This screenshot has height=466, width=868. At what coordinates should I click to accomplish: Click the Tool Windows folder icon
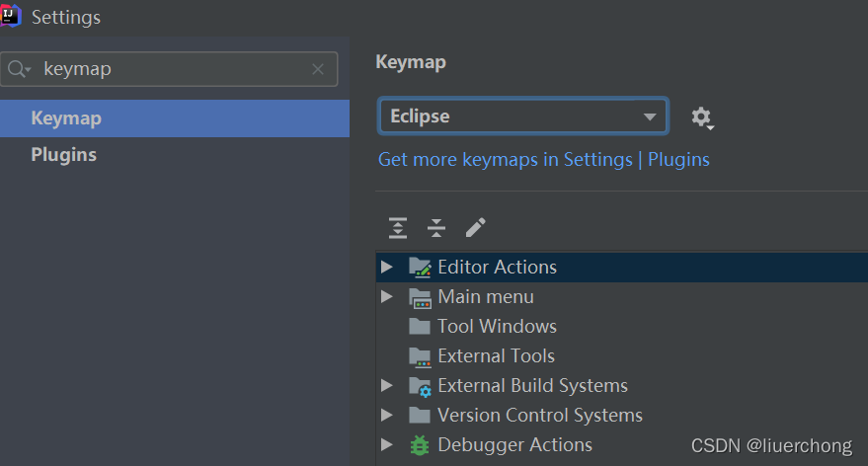click(420, 327)
